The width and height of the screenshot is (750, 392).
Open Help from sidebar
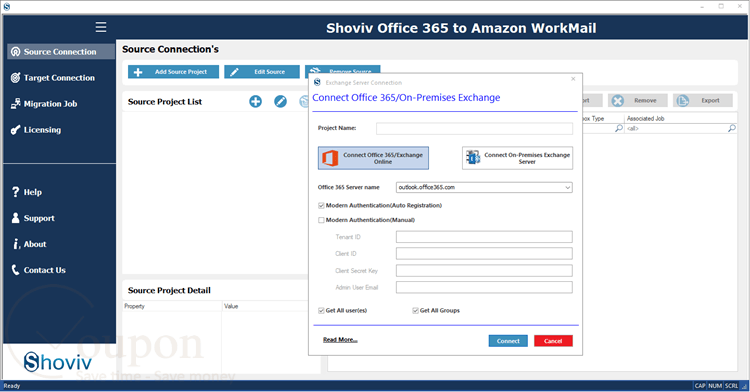(x=33, y=192)
